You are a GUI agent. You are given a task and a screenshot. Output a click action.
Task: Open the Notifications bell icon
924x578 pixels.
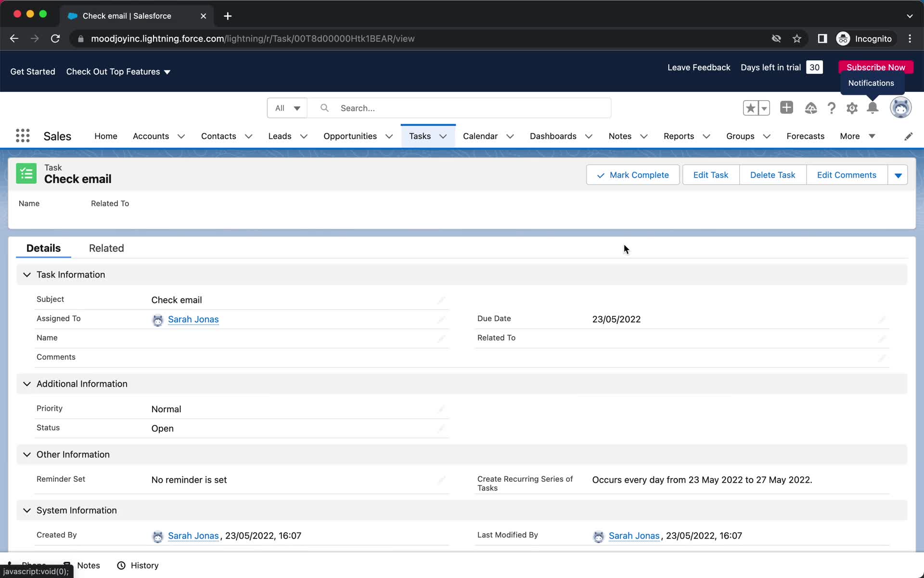(x=873, y=108)
